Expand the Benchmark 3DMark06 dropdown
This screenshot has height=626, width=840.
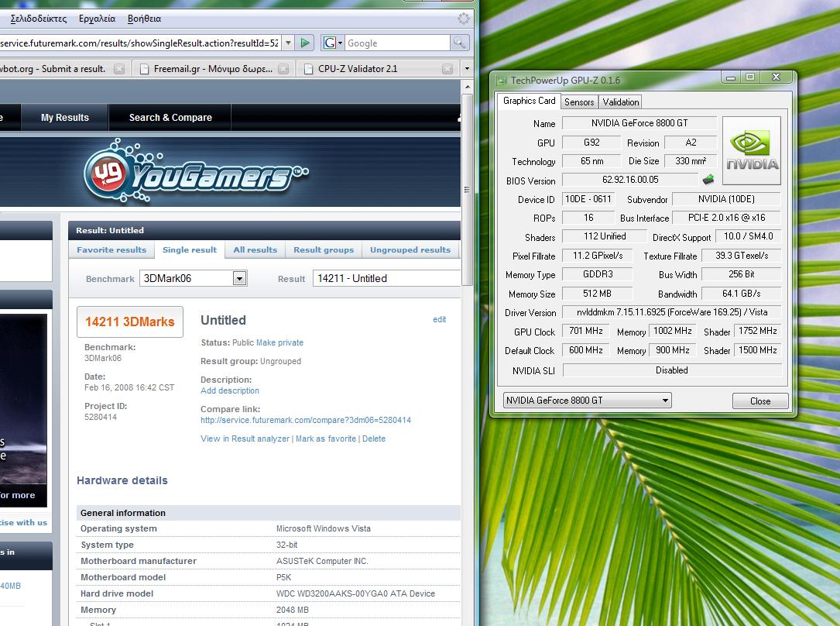coord(239,278)
